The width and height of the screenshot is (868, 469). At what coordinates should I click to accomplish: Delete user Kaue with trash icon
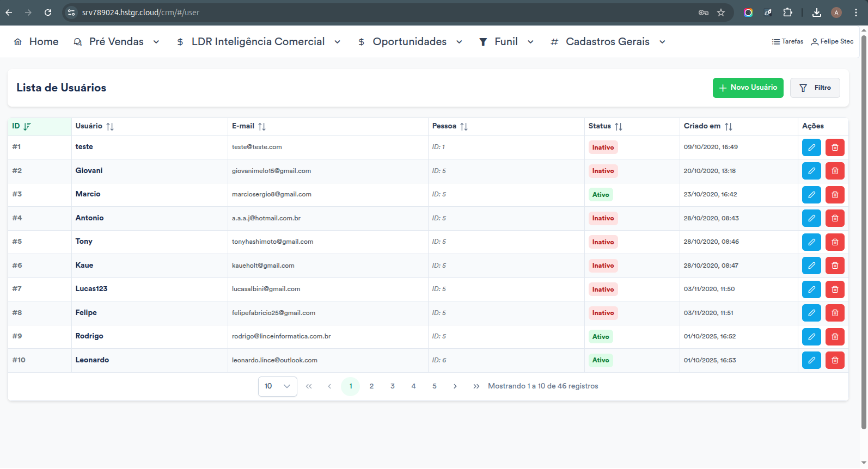coord(835,266)
